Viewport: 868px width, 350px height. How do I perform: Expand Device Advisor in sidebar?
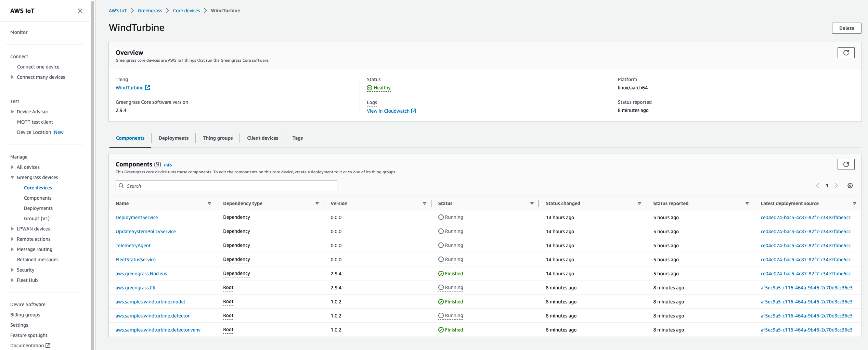click(x=12, y=112)
